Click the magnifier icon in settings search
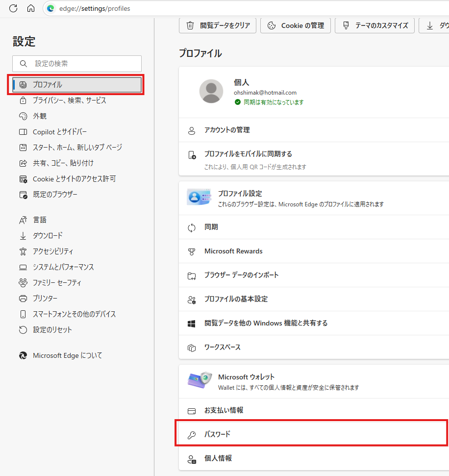The height and width of the screenshot is (476, 449). pyautogui.click(x=24, y=63)
